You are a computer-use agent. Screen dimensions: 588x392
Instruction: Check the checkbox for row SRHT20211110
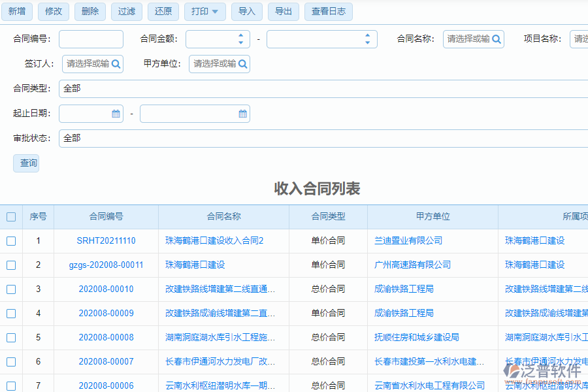10,240
